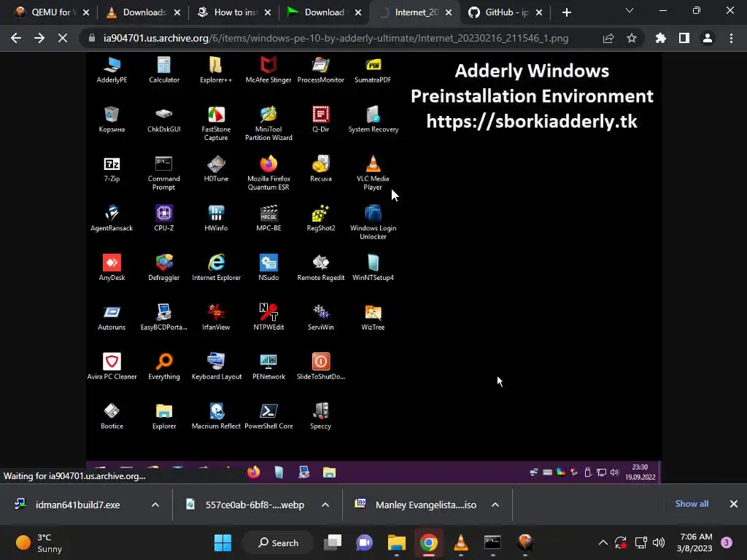Stop loading the page in Chrome
Screen dimensions: 747x560
(63, 38)
